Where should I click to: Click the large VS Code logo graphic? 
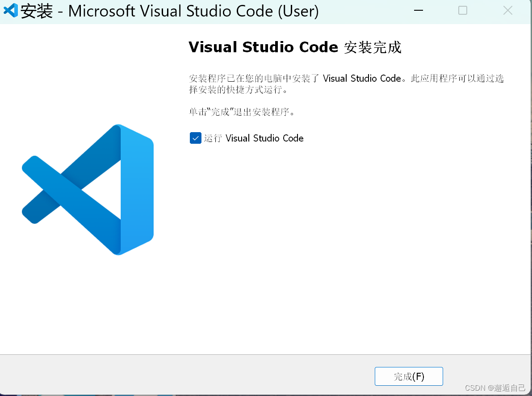coord(88,190)
